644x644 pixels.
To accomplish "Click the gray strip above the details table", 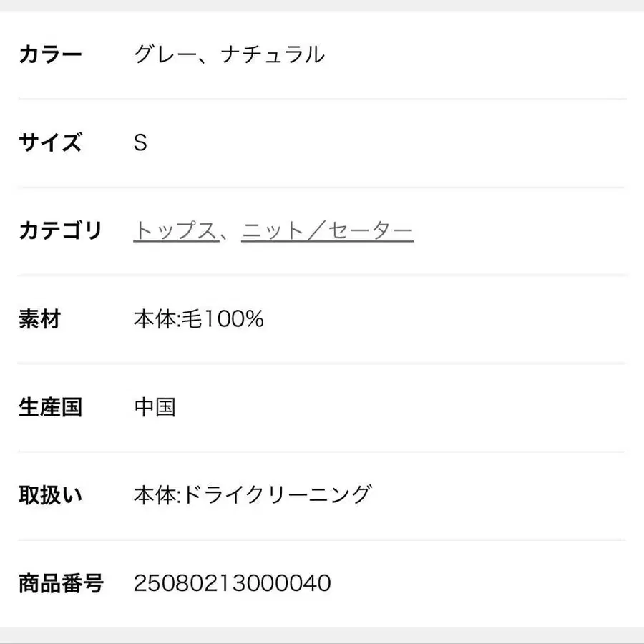I will coord(322,5).
